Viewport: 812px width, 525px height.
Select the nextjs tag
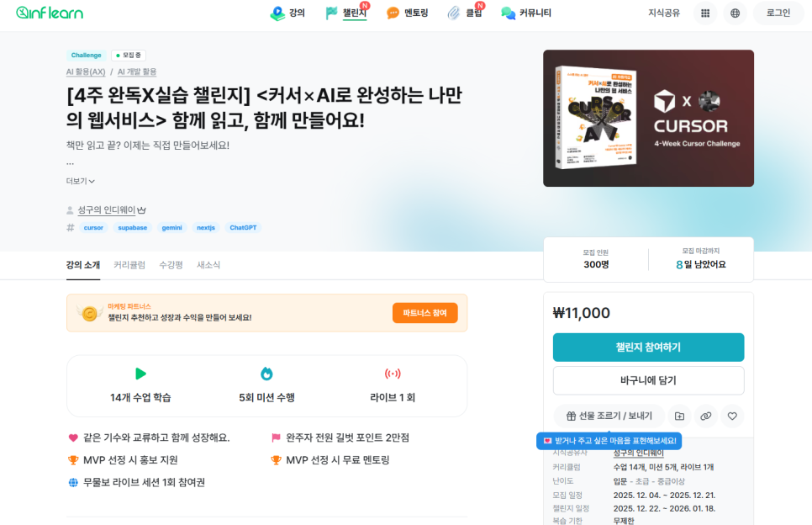tap(206, 227)
